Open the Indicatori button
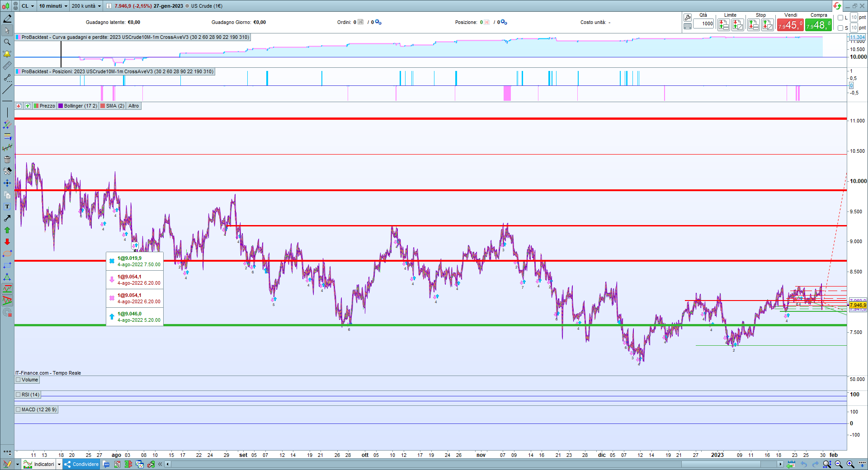Viewport: 868px width, 470px height. [39, 464]
